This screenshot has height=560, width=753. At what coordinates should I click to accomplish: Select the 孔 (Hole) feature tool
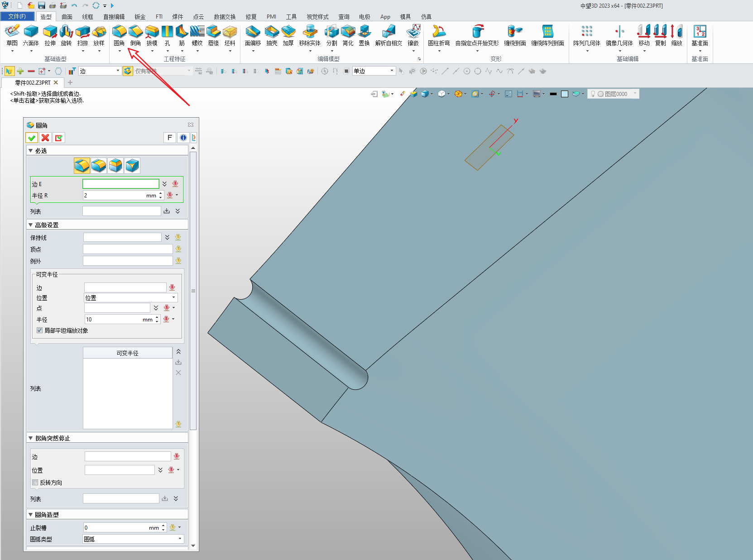point(167,32)
